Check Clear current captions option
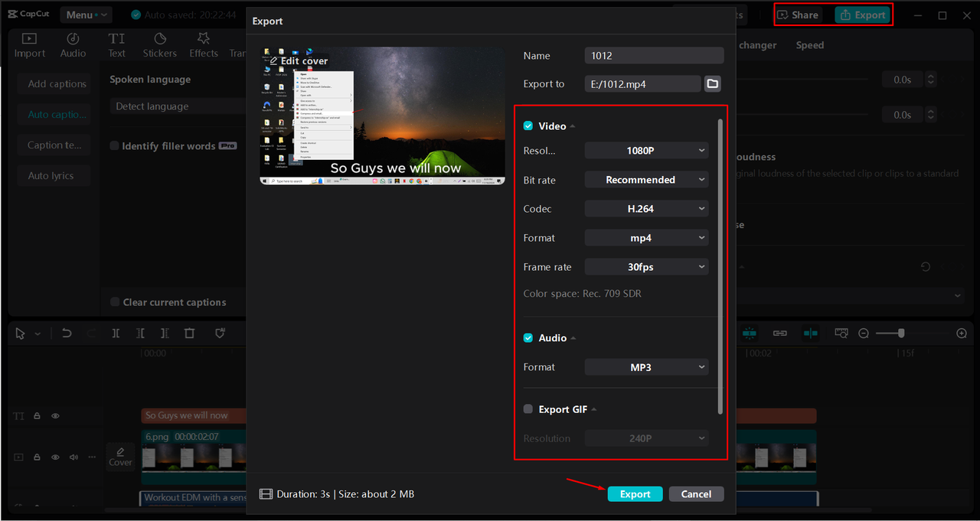Image resolution: width=980 pixels, height=521 pixels. pos(115,302)
